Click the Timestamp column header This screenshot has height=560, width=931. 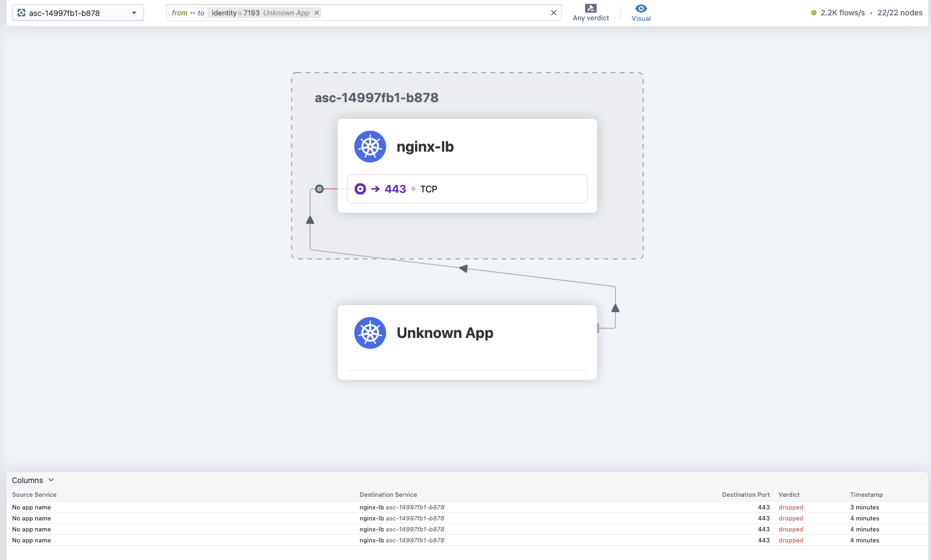pos(866,495)
